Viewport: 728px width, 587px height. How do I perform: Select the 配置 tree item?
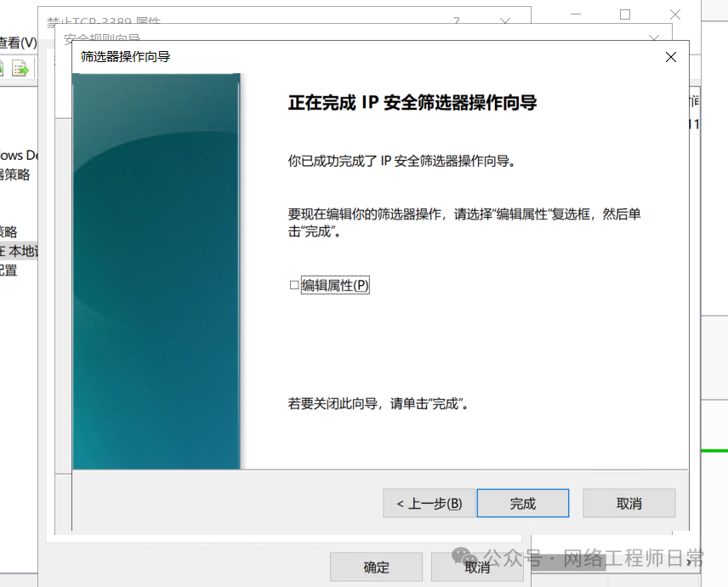coord(9,271)
